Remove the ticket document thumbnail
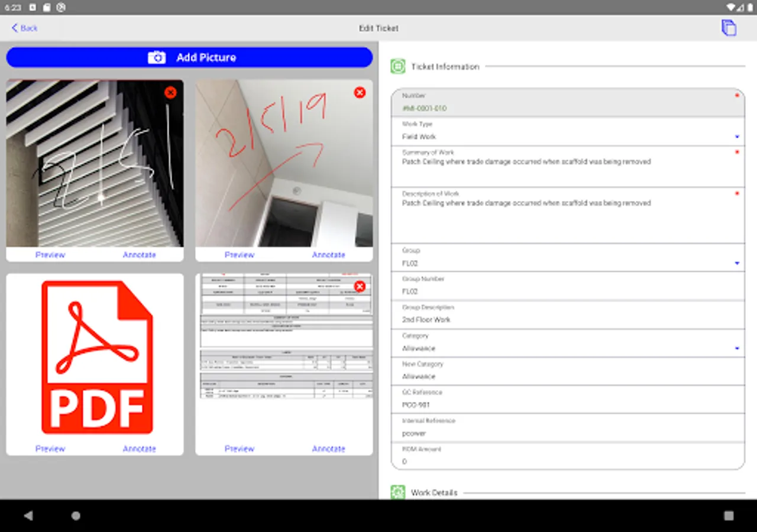This screenshot has width=757, height=532. (x=360, y=286)
